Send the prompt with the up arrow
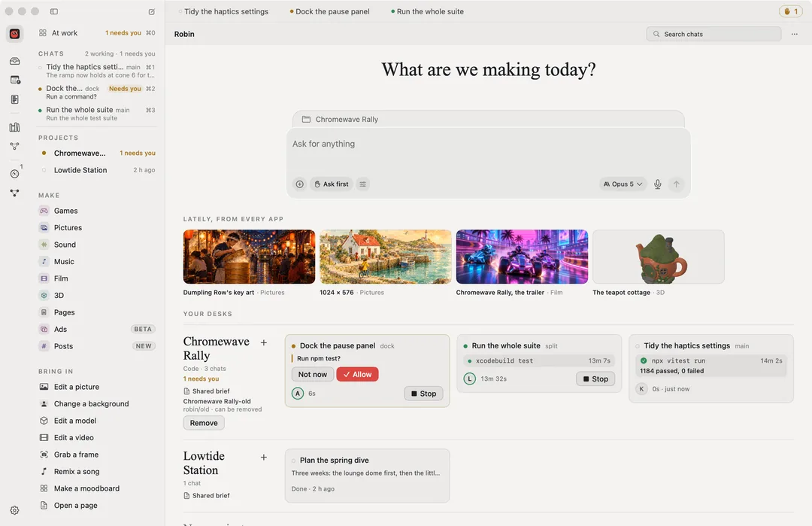Image resolution: width=812 pixels, height=526 pixels. click(x=677, y=184)
